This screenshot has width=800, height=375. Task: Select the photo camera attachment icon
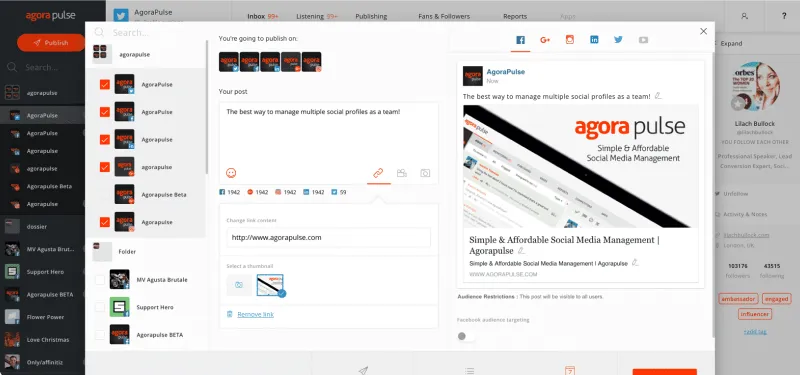tap(425, 173)
